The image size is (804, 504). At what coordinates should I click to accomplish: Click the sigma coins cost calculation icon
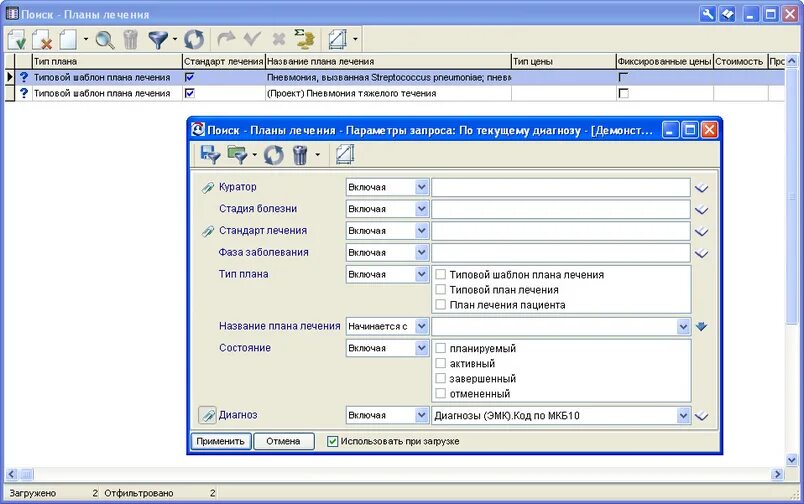click(x=305, y=39)
